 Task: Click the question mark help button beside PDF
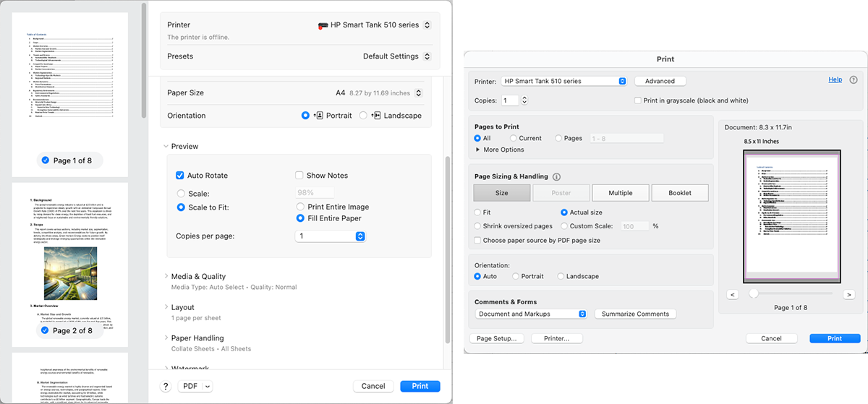[x=166, y=387]
